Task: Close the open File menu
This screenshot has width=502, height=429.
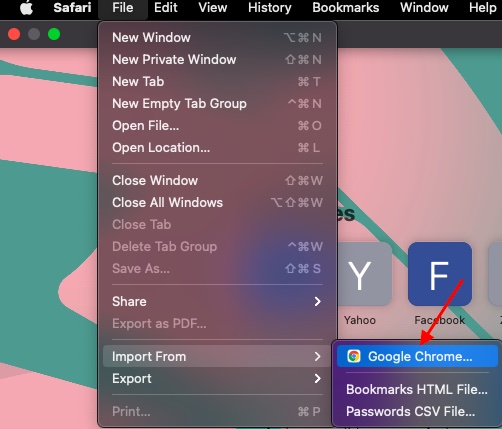Action: [x=123, y=8]
